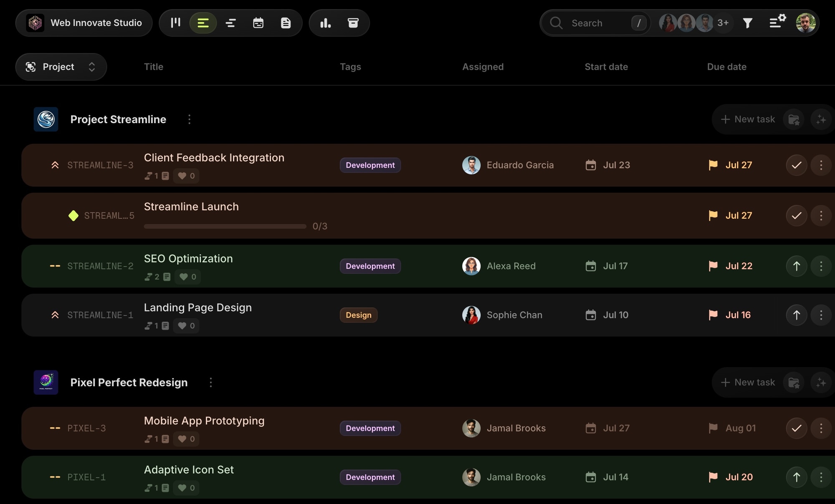The image size is (835, 504).
Task: Click the high priority icon on STREAMLINE-1
Action: point(55,315)
